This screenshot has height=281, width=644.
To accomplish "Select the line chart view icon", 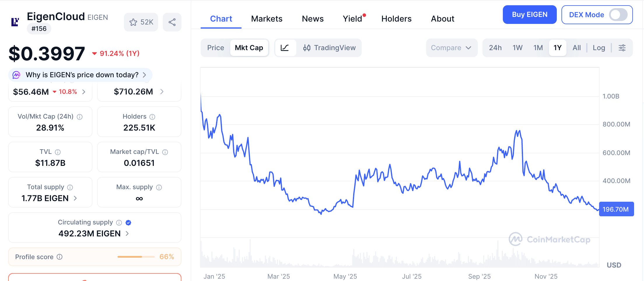I will 285,48.
